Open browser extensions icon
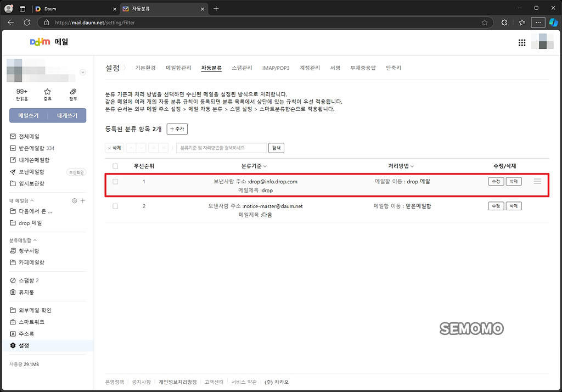Viewport: 562px width, 392px height. point(504,23)
